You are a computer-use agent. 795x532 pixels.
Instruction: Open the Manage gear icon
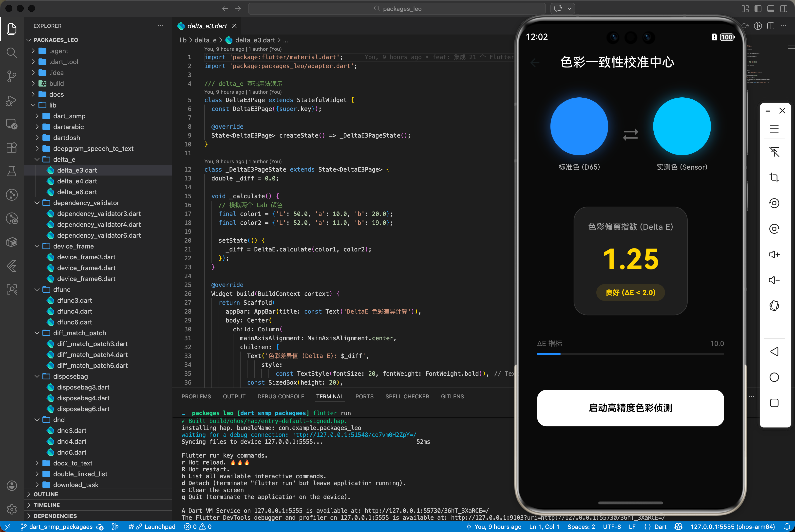(12, 509)
